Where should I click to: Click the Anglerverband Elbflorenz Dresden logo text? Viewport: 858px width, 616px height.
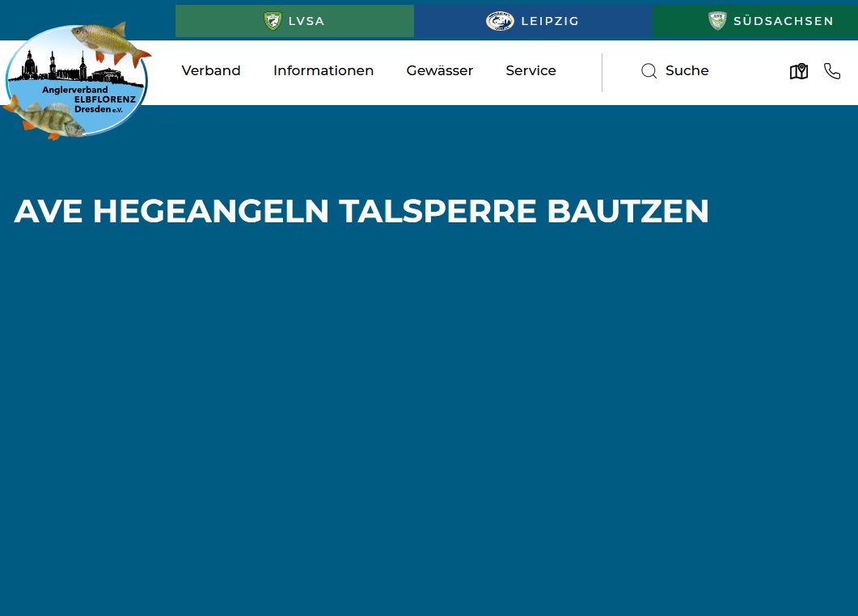(95, 99)
